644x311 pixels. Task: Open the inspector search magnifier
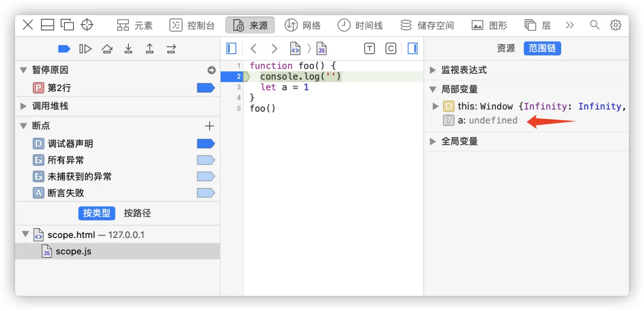point(595,25)
